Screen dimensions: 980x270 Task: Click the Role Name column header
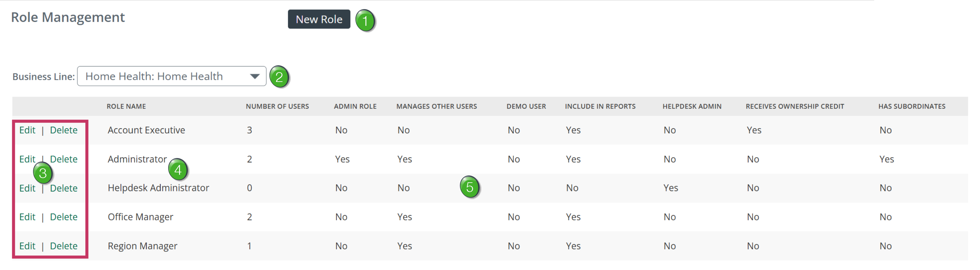point(126,106)
